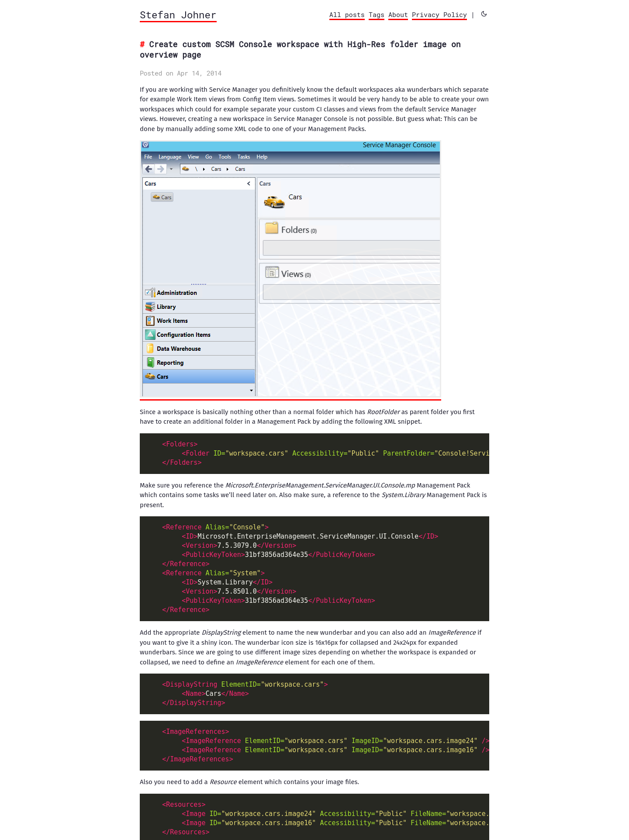Open the wunderbar options dropdown arrow
The width and height of the screenshot is (629, 840).
click(x=251, y=391)
